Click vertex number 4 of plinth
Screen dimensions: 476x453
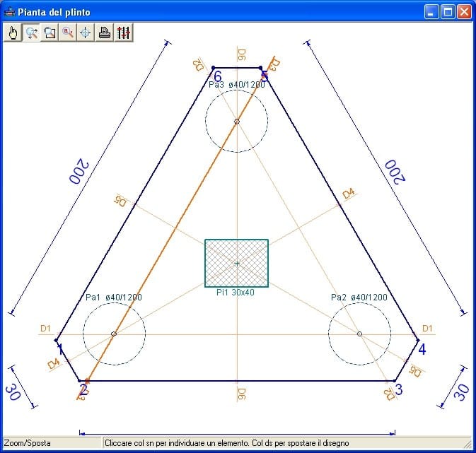pos(422,348)
